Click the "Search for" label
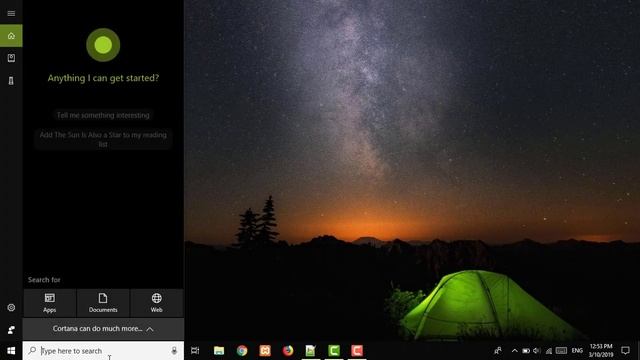 [x=44, y=280]
